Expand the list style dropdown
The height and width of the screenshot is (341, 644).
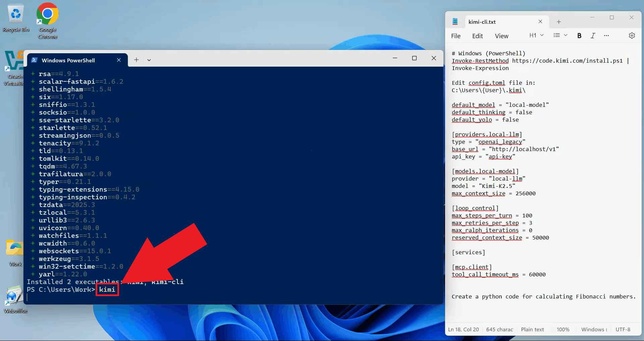560,36
